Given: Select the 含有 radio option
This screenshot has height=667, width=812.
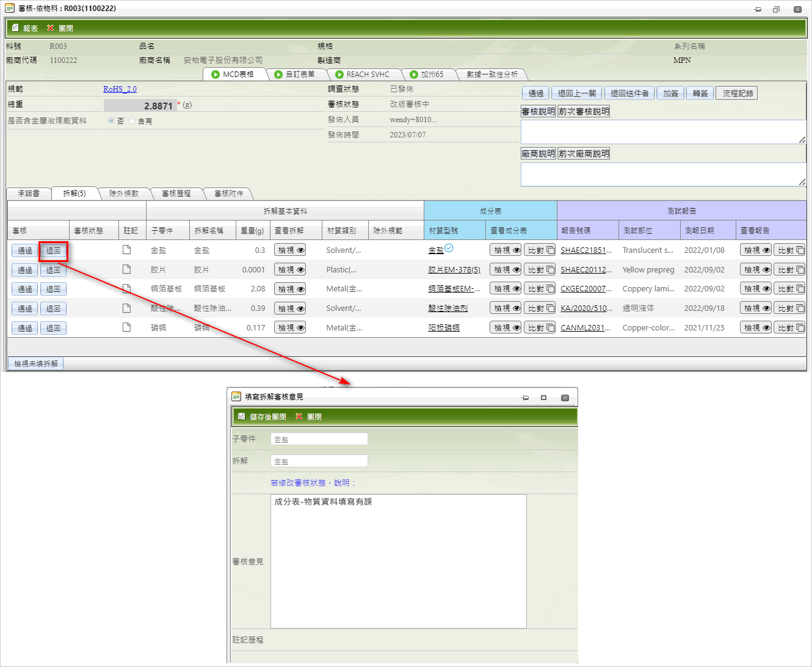Looking at the screenshot, I should (132, 121).
